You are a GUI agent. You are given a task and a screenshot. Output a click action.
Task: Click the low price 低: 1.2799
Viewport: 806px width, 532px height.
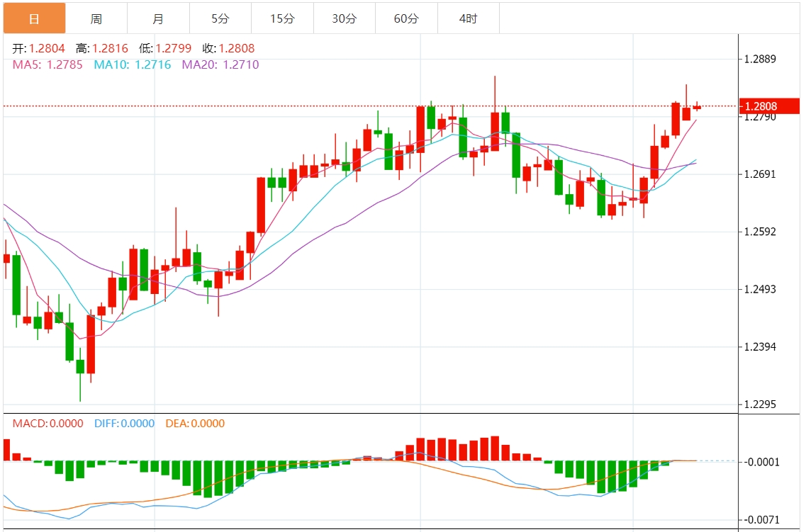click(165, 48)
